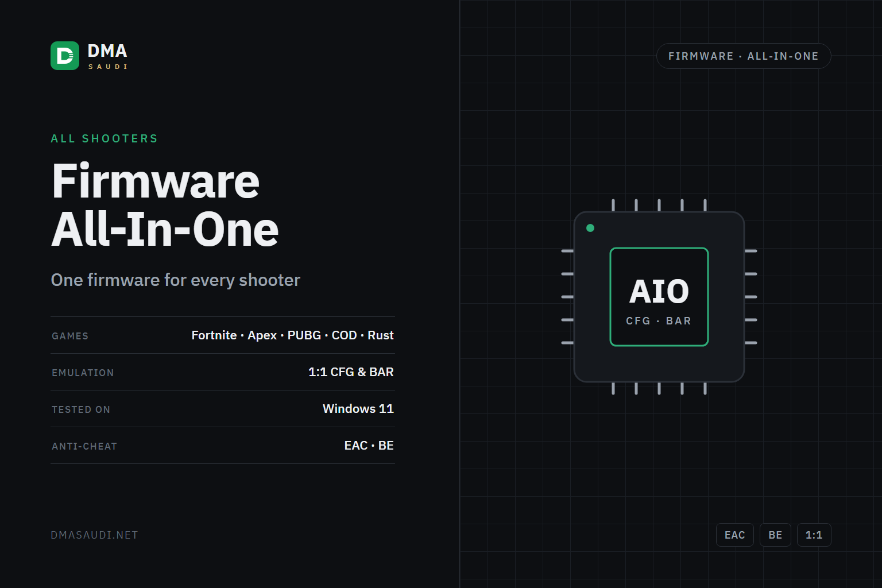The image size is (882, 588).
Task: Click the ALL SHOOTERS label
Action: click(x=105, y=138)
